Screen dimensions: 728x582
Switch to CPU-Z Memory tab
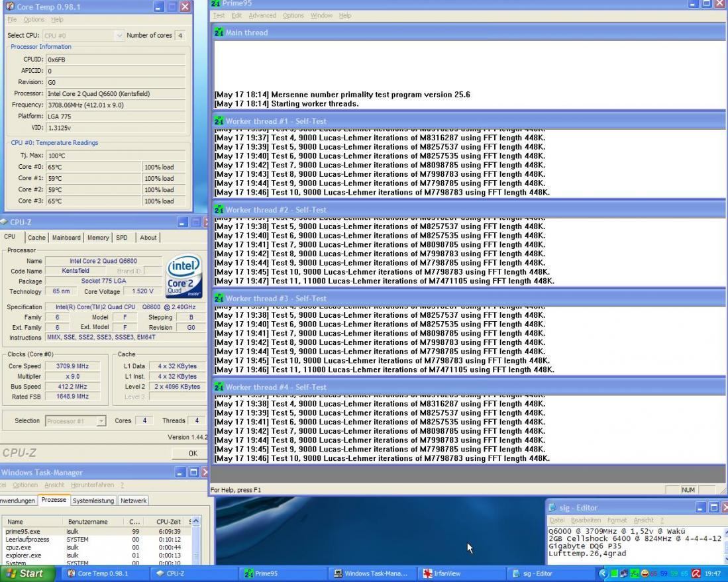click(x=98, y=238)
